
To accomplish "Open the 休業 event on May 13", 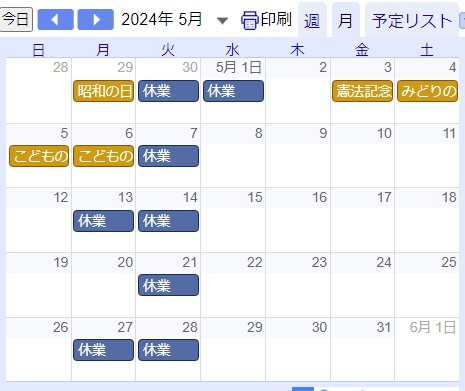I will click(x=104, y=221).
